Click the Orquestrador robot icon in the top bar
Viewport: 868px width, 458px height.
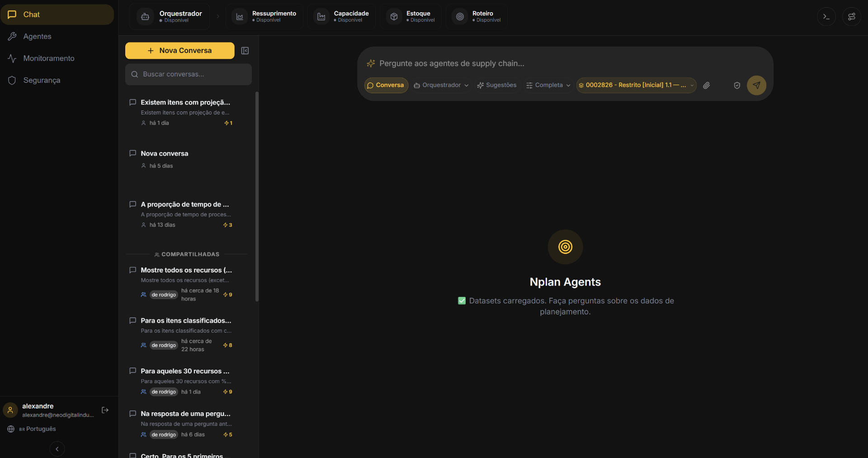pyautogui.click(x=145, y=17)
